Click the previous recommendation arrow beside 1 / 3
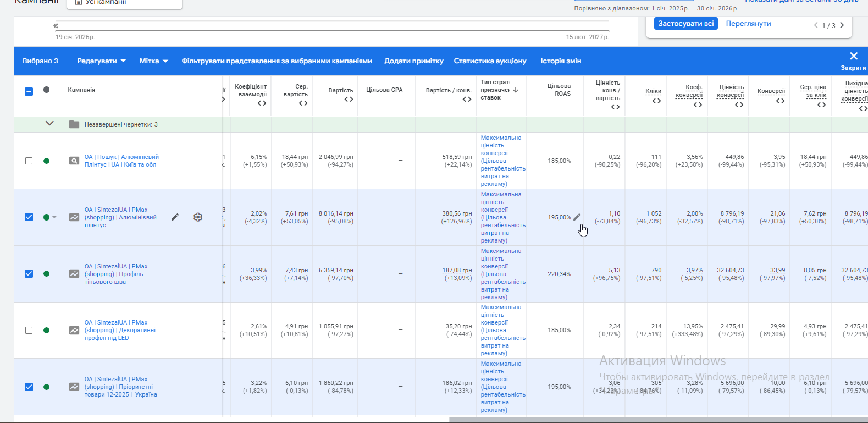This screenshot has width=868, height=423. (816, 25)
